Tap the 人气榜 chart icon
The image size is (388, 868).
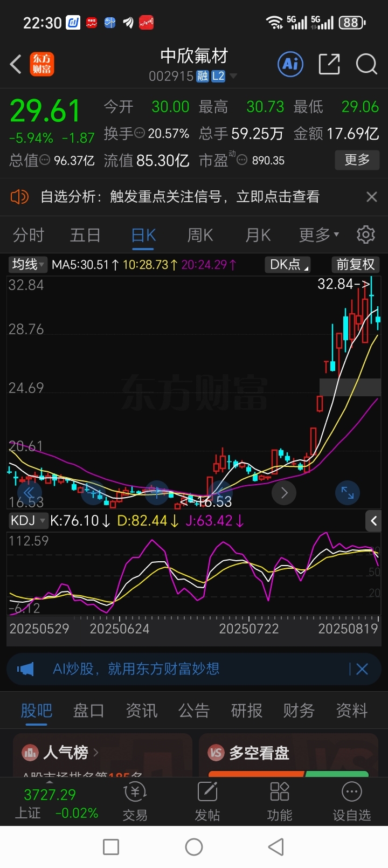pos(30,752)
